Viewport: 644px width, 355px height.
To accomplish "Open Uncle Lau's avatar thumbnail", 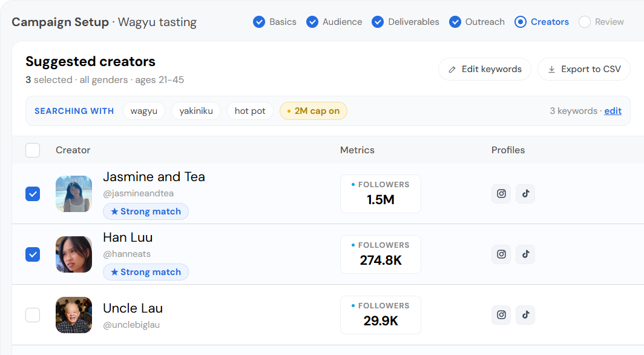I will pyautogui.click(x=74, y=315).
